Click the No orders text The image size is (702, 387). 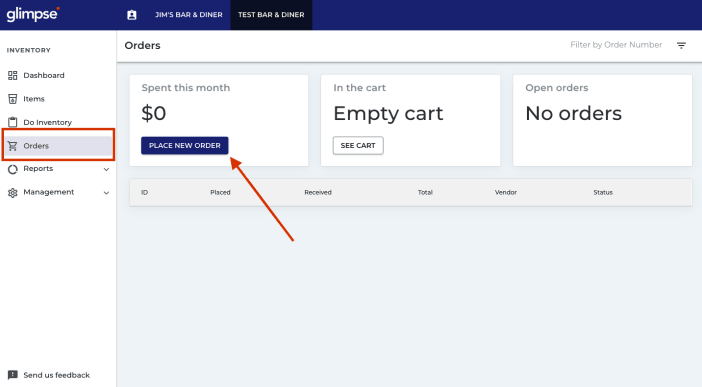tap(574, 113)
